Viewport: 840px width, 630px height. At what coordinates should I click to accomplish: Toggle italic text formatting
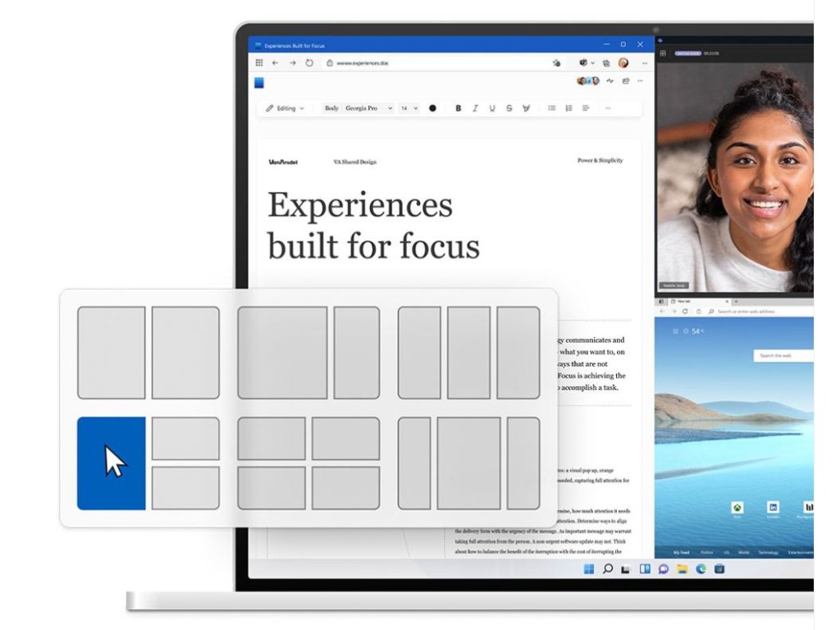pyautogui.click(x=475, y=108)
